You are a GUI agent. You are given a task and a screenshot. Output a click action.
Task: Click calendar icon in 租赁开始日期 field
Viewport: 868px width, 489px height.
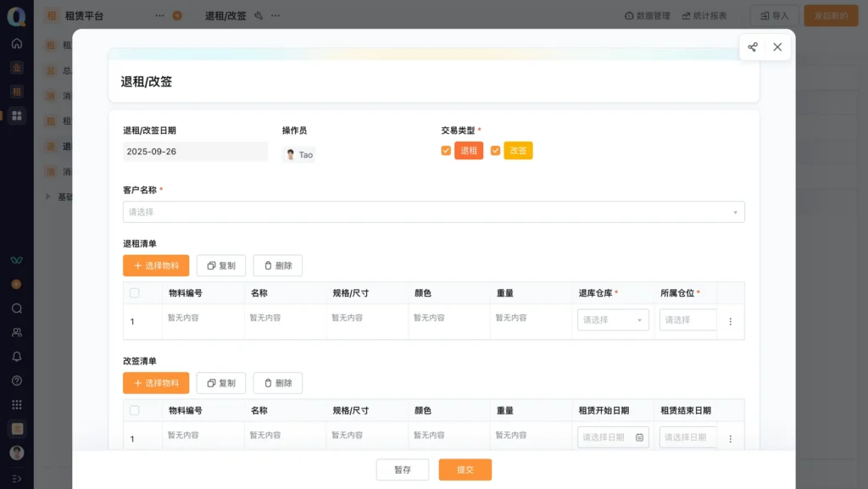click(639, 437)
